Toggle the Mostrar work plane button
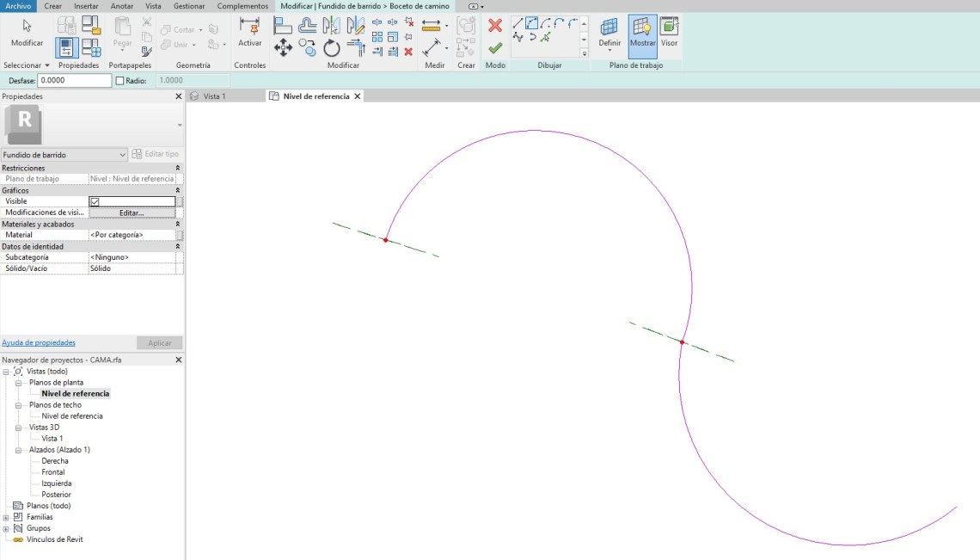Image resolution: width=980 pixels, height=560 pixels. click(x=642, y=32)
